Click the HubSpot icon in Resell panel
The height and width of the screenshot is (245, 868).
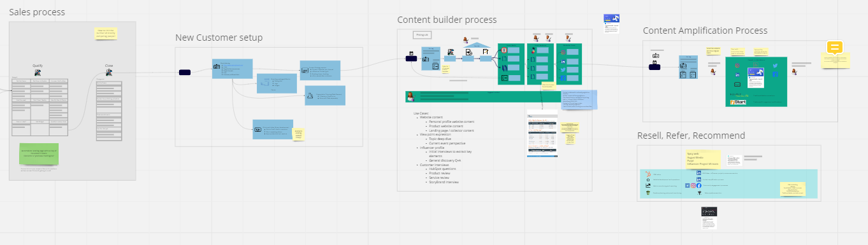[x=647, y=173]
